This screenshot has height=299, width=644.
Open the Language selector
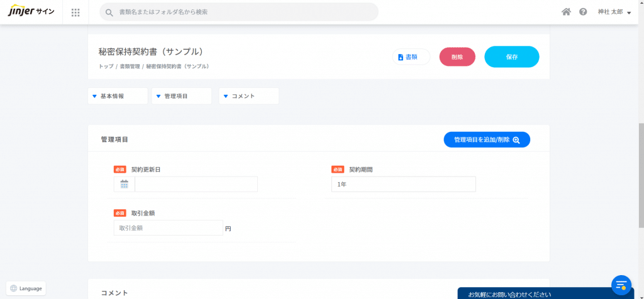click(26, 288)
